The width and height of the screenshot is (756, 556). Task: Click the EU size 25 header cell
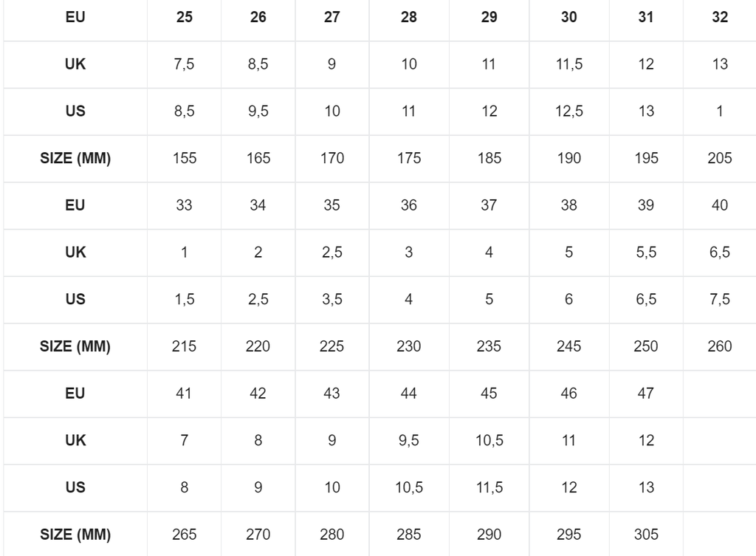point(185,18)
